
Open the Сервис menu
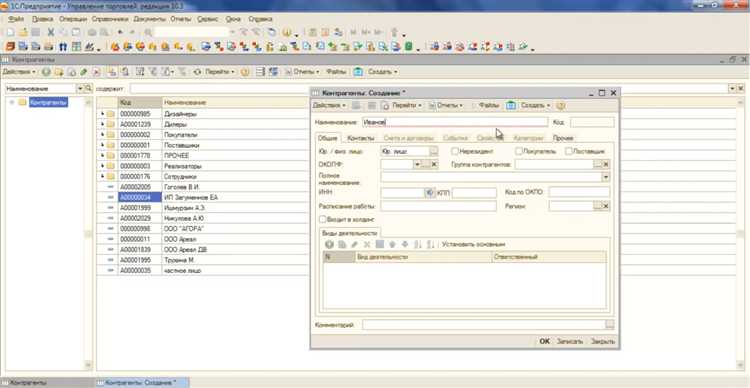[207, 19]
